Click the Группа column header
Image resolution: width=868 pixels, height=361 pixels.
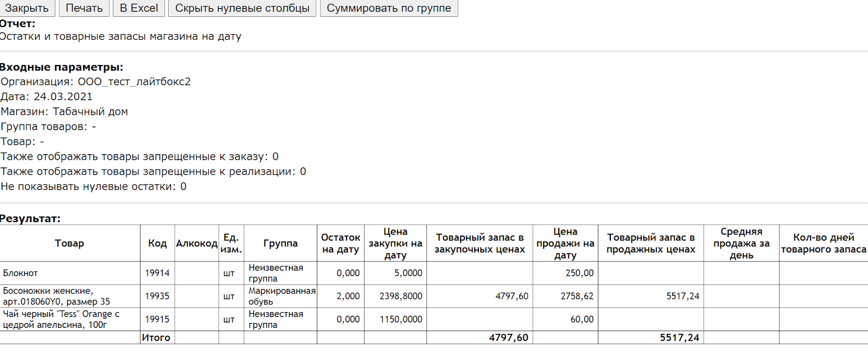280,243
